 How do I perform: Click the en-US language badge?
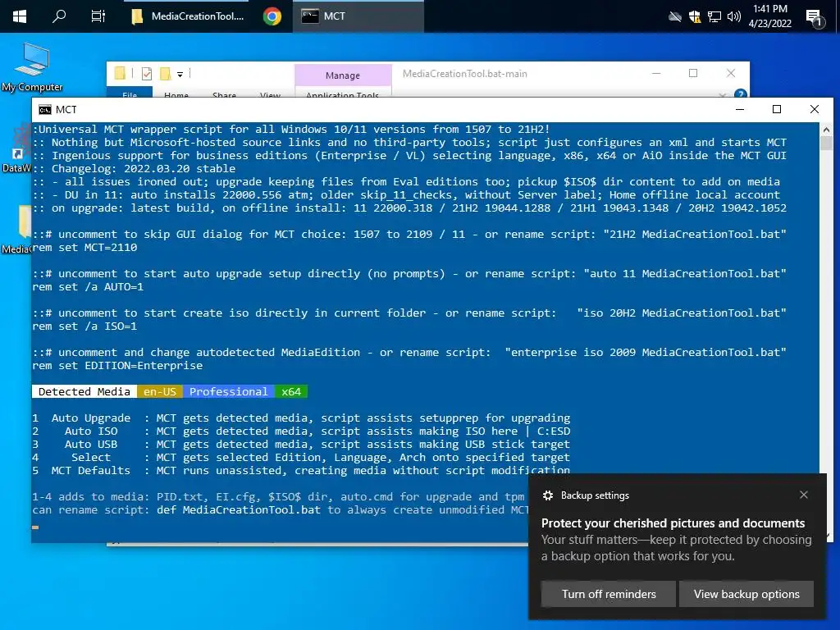(x=160, y=391)
